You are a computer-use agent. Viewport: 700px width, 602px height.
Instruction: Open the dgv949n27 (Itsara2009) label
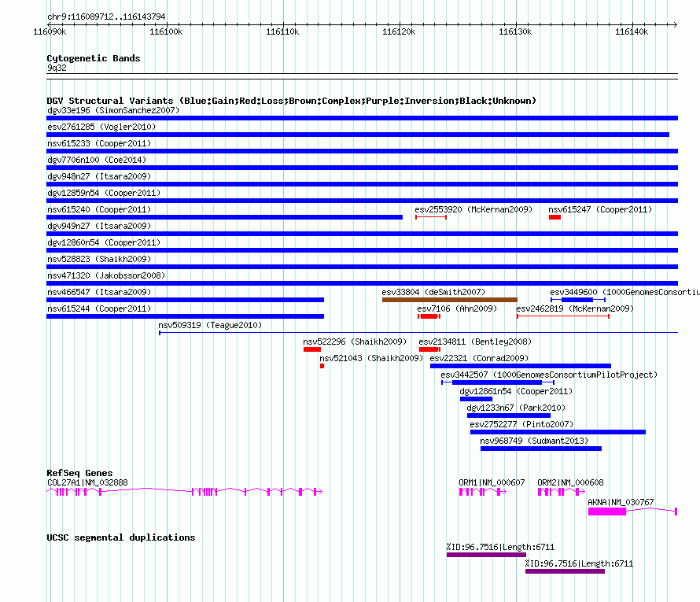[99, 226]
